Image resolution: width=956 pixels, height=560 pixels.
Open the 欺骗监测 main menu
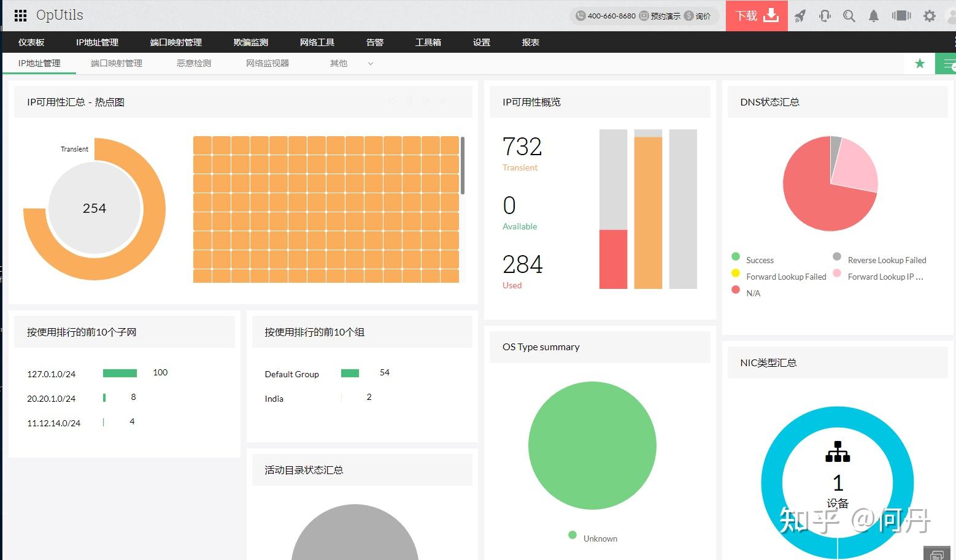pos(251,42)
